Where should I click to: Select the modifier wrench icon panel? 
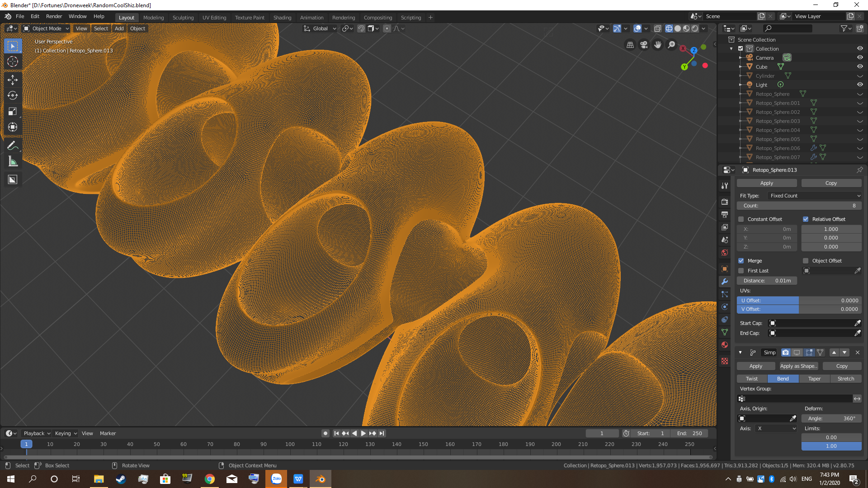coord(725,281)
